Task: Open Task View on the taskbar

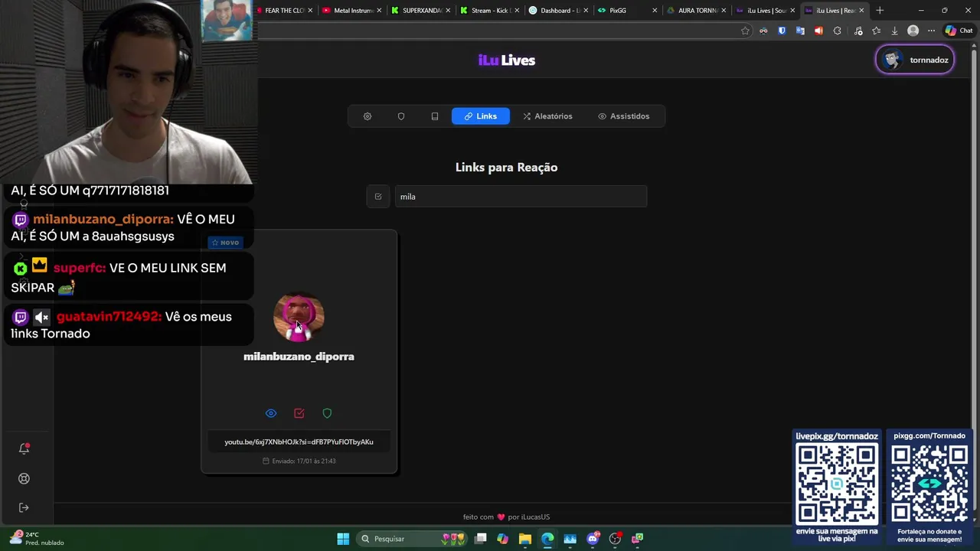Action: [x=480, y=539]
